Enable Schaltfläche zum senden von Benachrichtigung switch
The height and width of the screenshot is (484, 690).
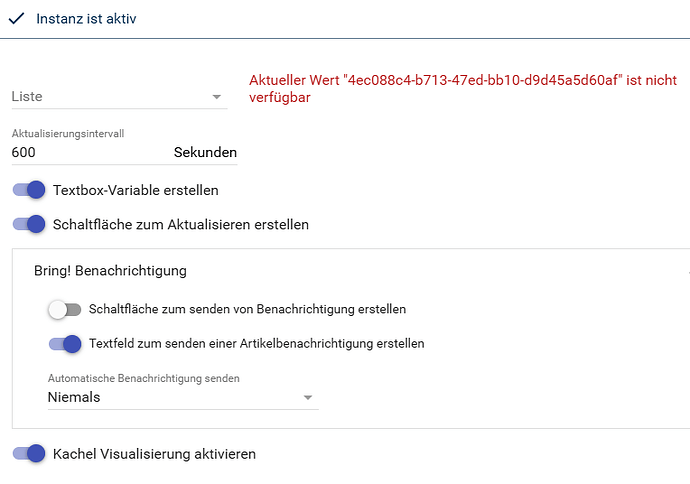(x=65, y=309)
